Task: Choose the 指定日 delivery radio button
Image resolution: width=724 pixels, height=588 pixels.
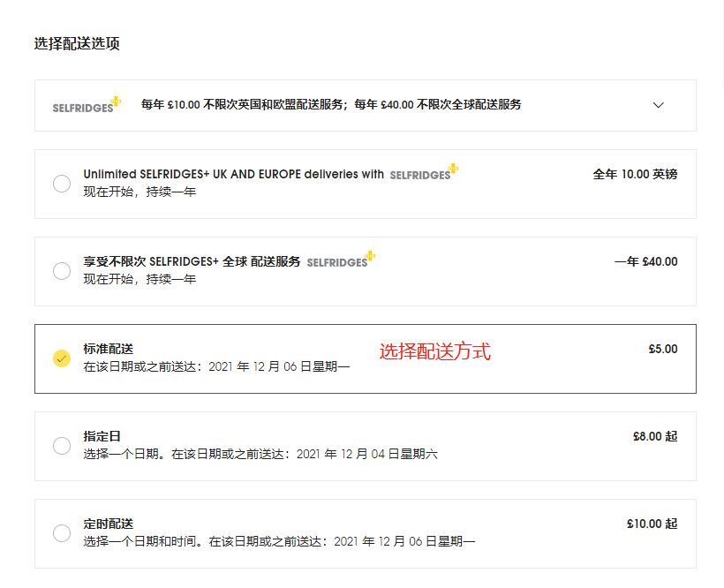Action: (62, 446)
